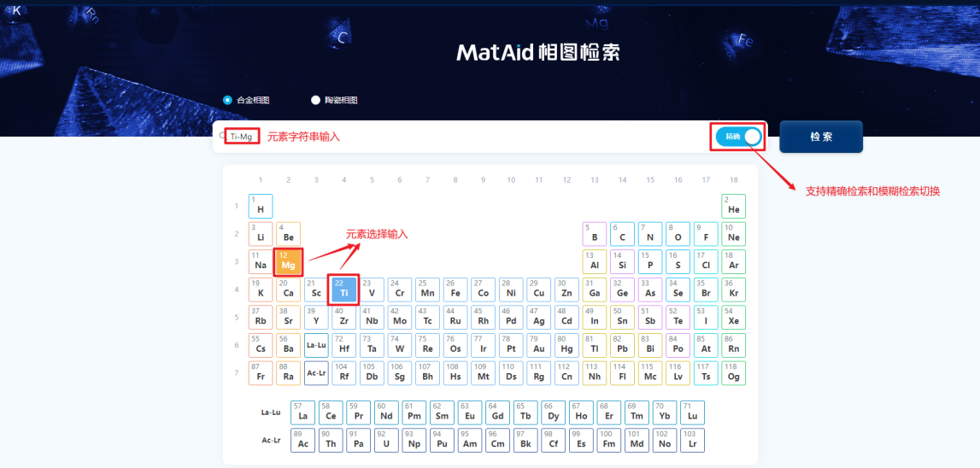Pick the boron B element

[x=595, y=234]
